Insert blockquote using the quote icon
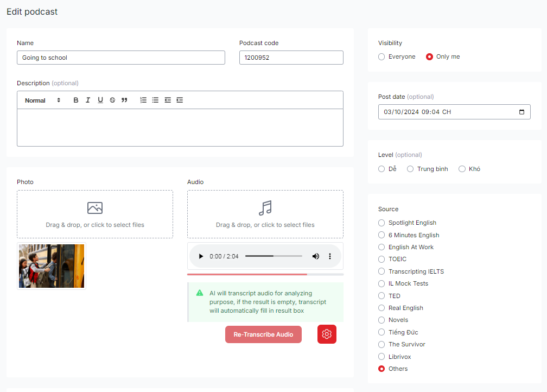The height and width of the screenshot is (392, 547). click(124, 100)
